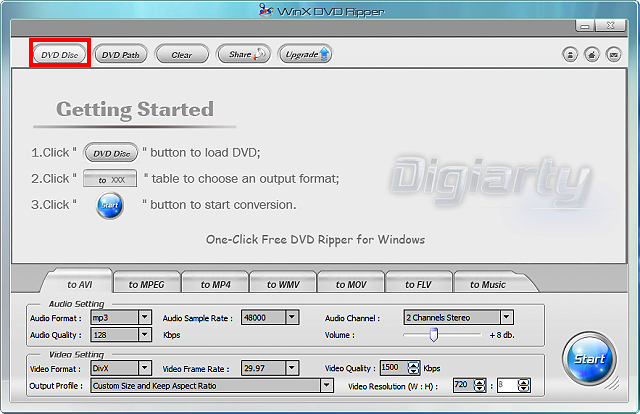Switch to the to MOV tab
Viewport: 640px width, 414px height.
[x=351, y=284]
